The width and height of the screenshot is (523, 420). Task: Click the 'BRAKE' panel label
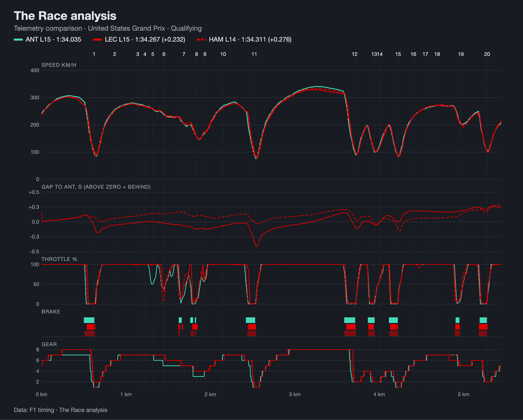51,312
